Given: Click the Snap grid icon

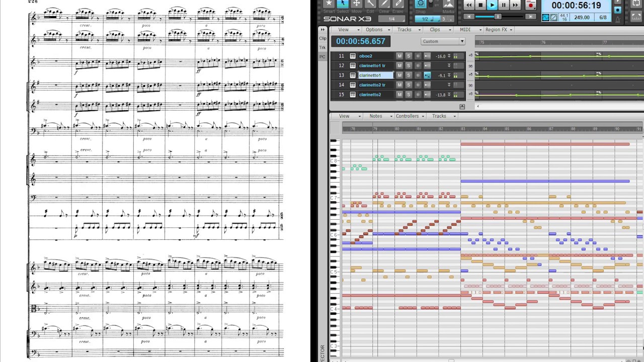Looking at the screenshot, I should [421, 4].
